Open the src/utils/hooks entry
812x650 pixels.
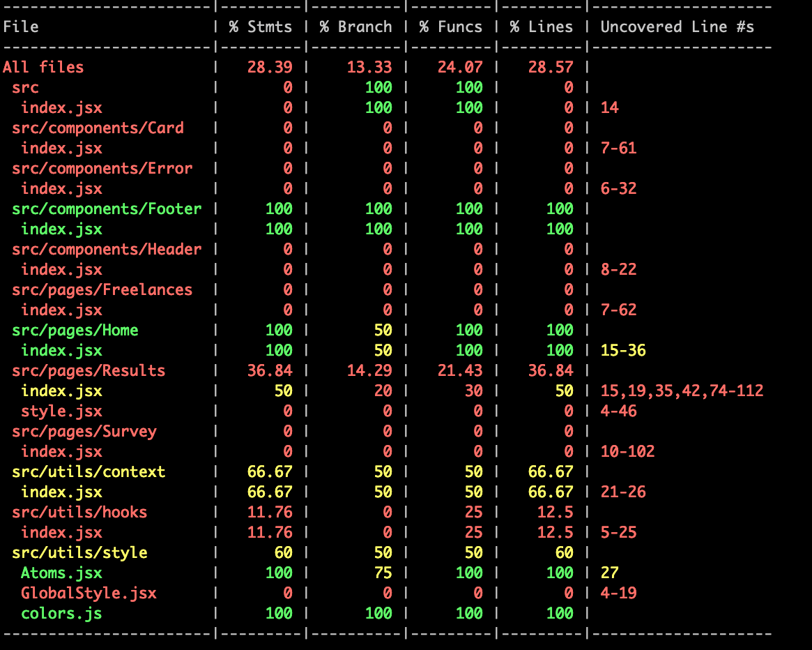pyautogui.click(x=77, y=512)
